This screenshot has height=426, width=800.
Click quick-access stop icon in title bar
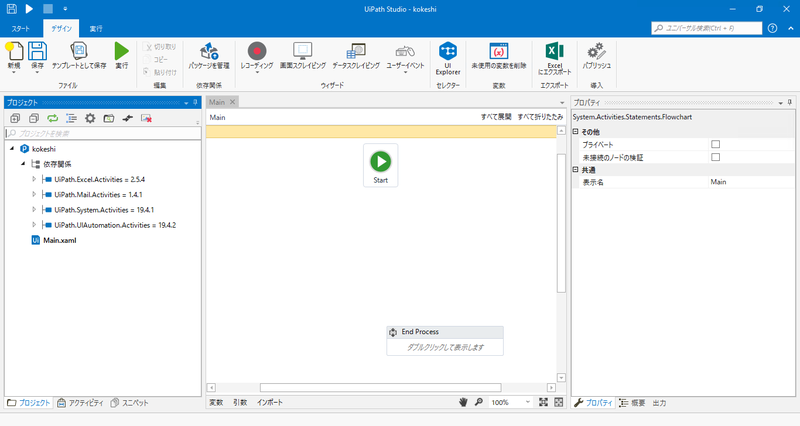point(47,9)
